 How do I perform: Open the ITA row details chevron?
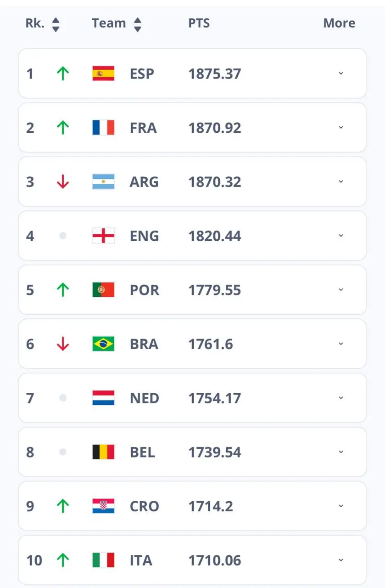(340, 560)
